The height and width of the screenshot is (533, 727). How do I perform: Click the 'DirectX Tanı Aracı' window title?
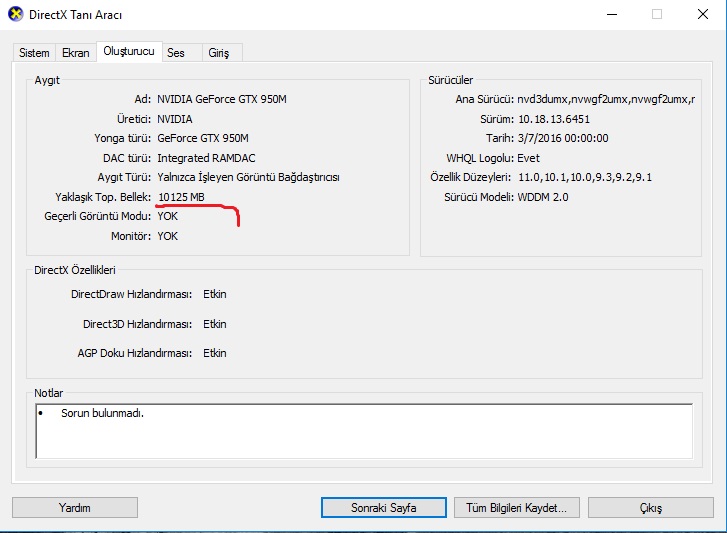coord(76,15)
